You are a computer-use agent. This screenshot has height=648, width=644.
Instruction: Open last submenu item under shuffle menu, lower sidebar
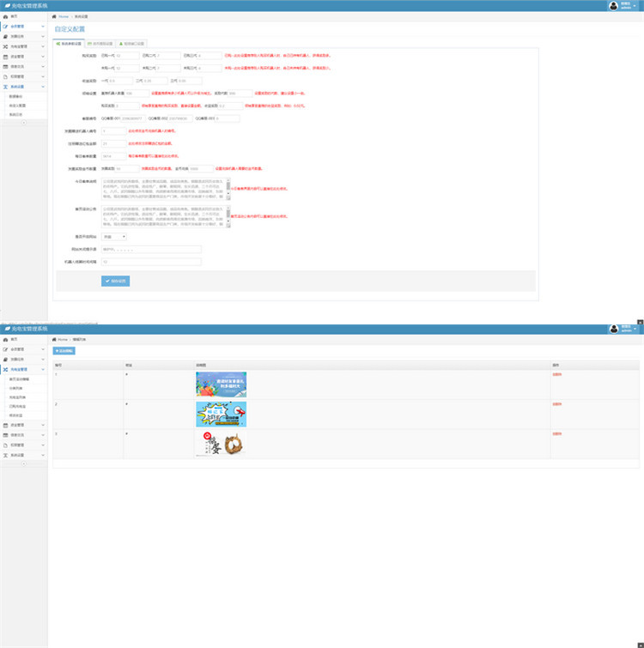tap(15, 415)
